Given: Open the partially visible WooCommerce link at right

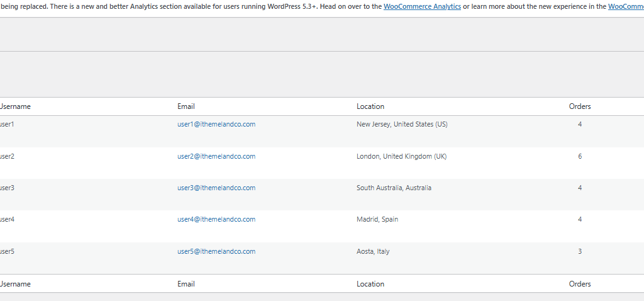Looking at the screenshot, I should pyautogui.click(x=626, y=6).
